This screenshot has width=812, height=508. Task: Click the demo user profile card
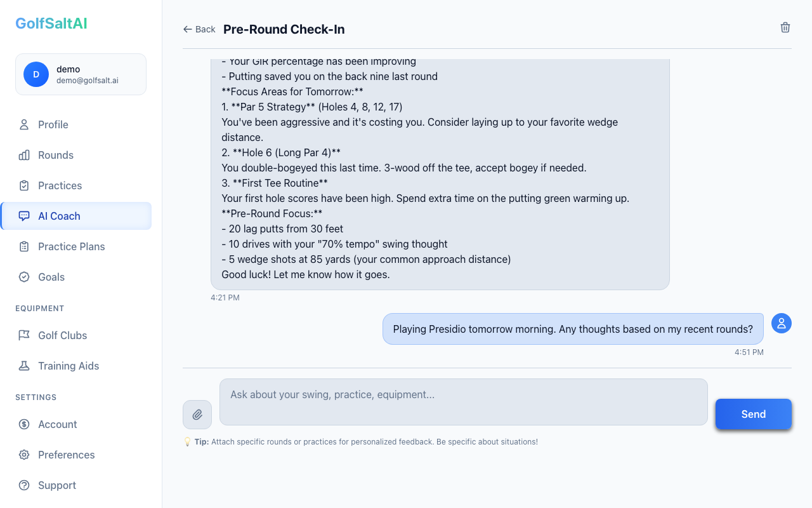click(81, 74)
